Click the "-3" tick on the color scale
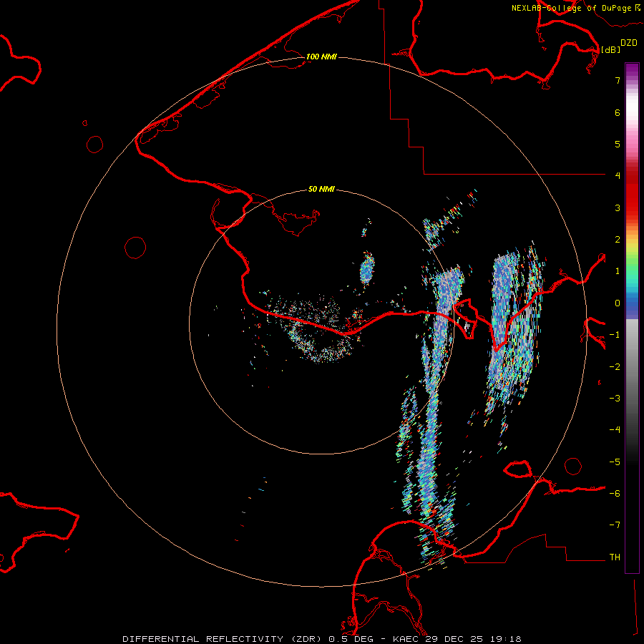 615,399
